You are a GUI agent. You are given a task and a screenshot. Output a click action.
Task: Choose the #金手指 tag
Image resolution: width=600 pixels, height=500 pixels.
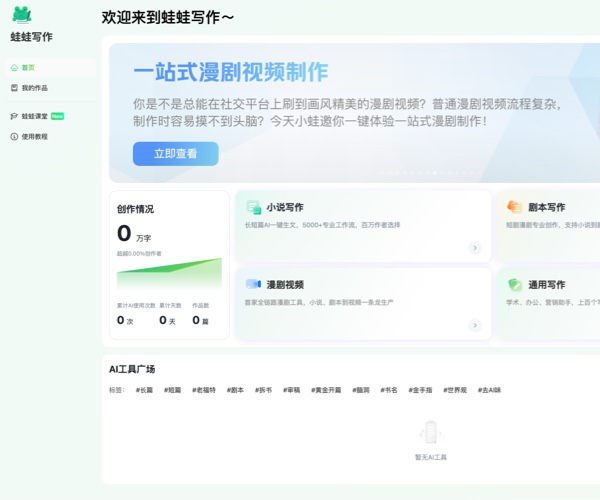(421, 390)
